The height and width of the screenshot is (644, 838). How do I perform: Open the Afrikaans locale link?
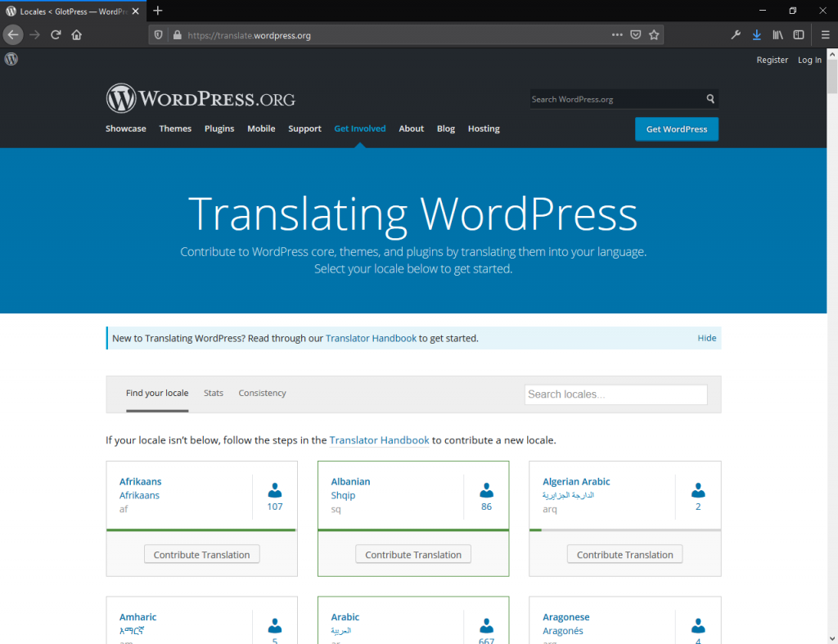point(140,481)
